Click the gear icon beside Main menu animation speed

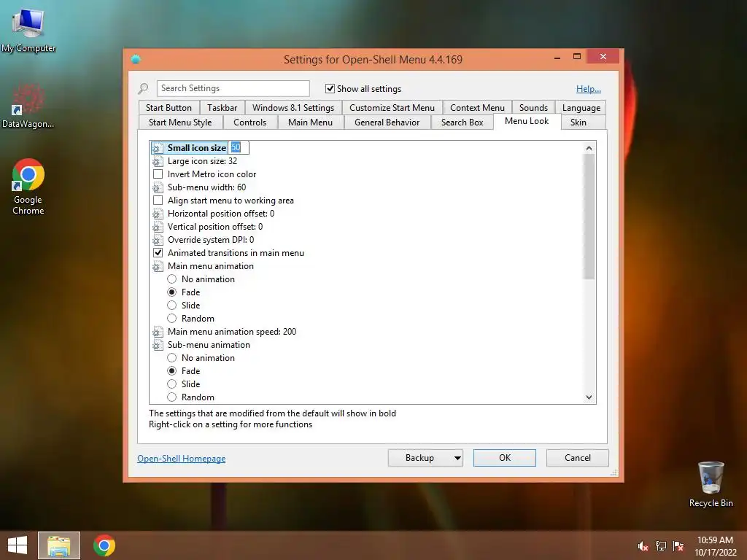pyautogui.click(x=158, y=332)
